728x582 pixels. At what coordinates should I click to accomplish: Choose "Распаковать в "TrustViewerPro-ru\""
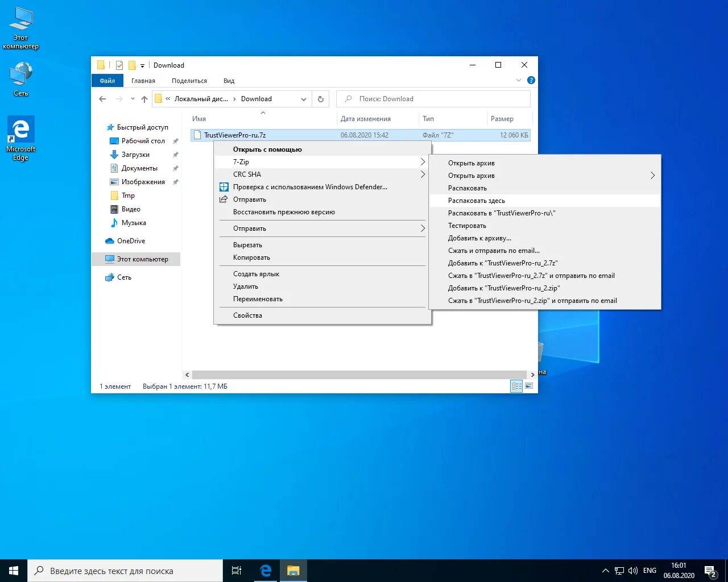click(x=545, y=213)
